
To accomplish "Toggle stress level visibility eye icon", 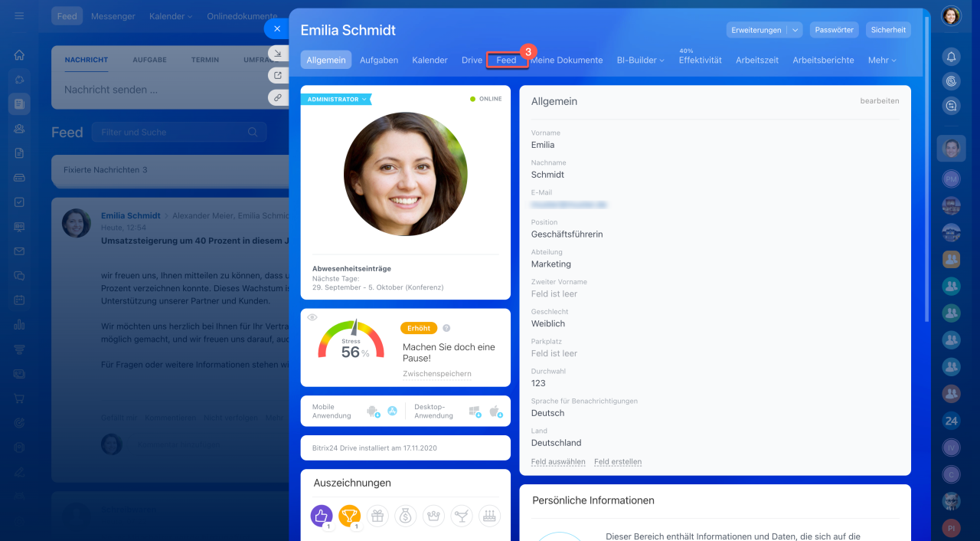I will click(x=312, y=317).
